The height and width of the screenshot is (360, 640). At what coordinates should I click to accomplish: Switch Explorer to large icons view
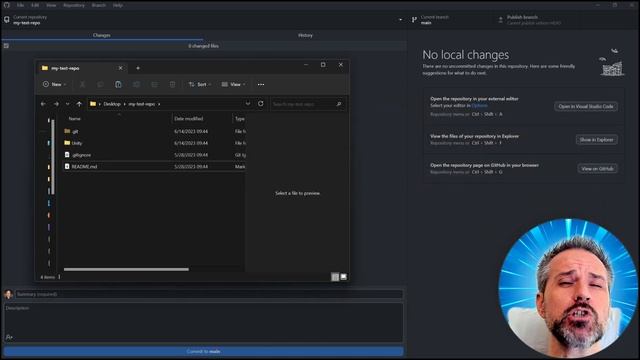tap(344, 277)
